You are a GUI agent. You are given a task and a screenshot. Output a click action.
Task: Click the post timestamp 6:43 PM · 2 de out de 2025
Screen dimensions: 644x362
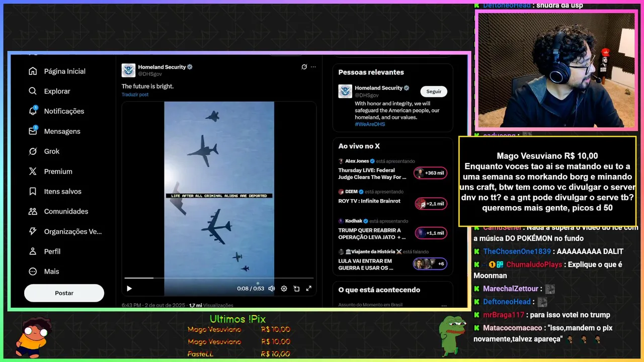coord(153,305)
